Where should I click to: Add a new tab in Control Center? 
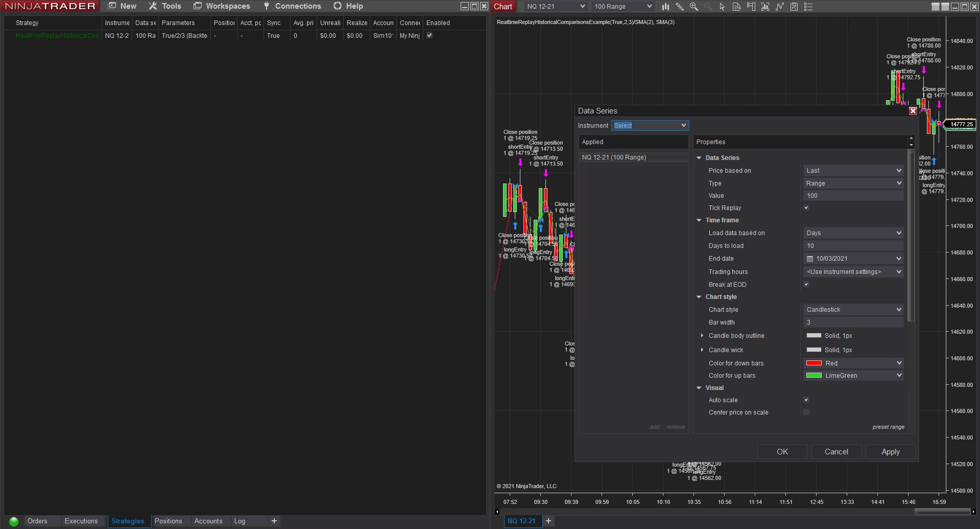pyautogui.click(x=274, y=521)
